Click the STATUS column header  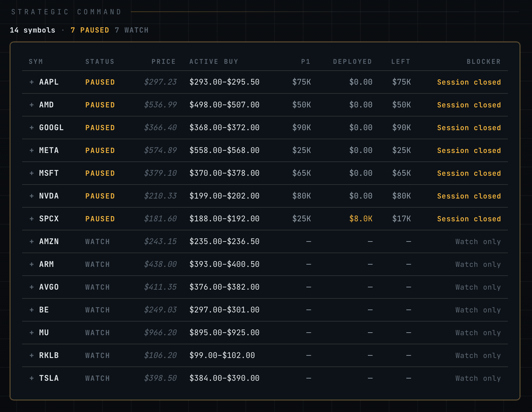pyautogui.click(x=100, y=62)
